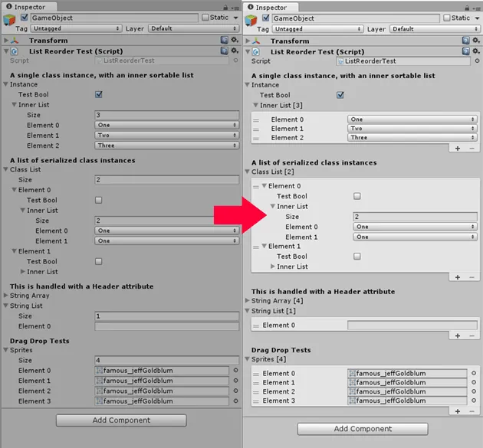Screen dimensions: 483x448
Task: Toggle GameObject active checkbox in left inspector
Action: (25, 18)
